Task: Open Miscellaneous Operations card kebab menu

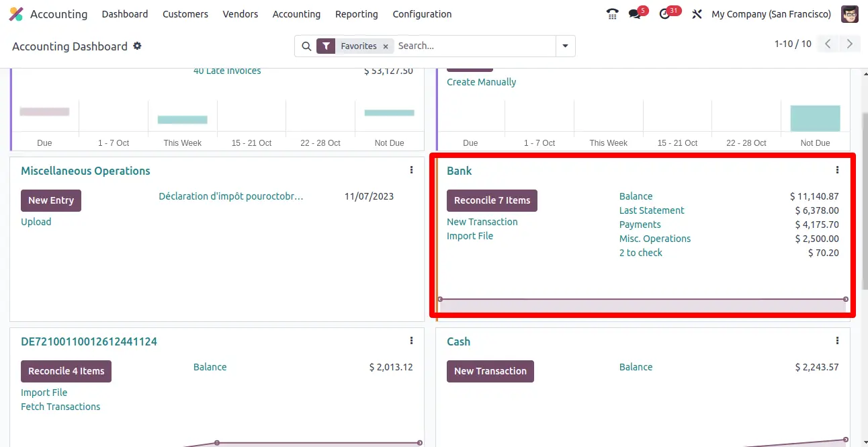Action: [411, 170]
